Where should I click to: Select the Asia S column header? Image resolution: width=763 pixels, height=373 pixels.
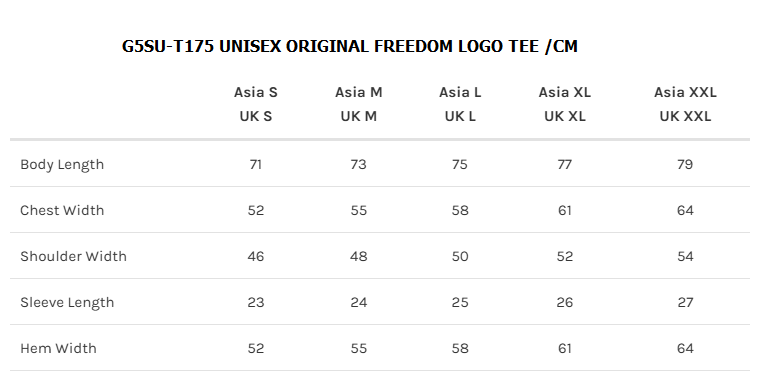click(x=255, y=92)
